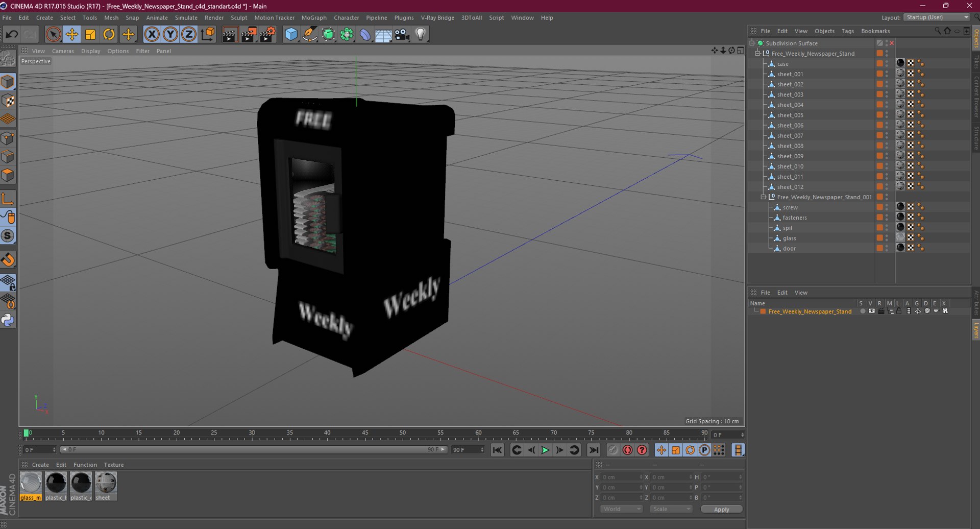
Task: Open the Scale mode dropdown
Action: 671,509
